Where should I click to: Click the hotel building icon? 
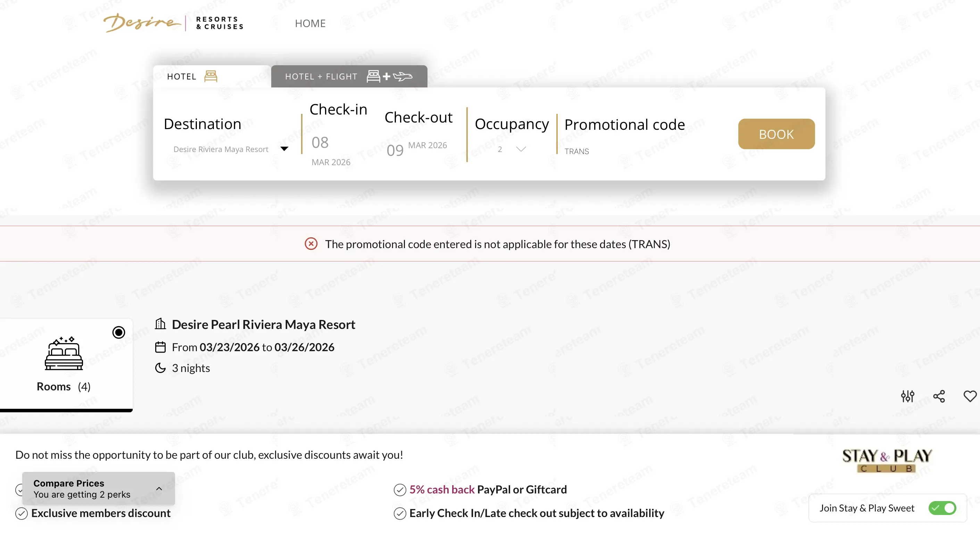click(160, 324)
